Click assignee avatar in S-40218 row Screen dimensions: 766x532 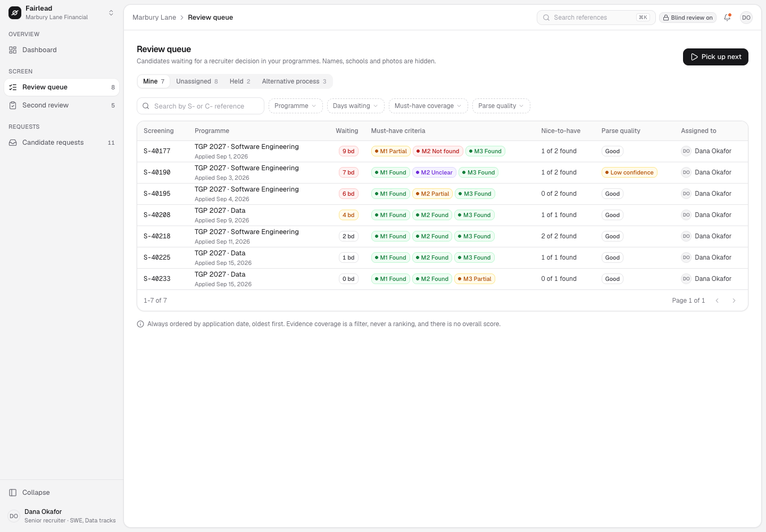tap(686, 236)
